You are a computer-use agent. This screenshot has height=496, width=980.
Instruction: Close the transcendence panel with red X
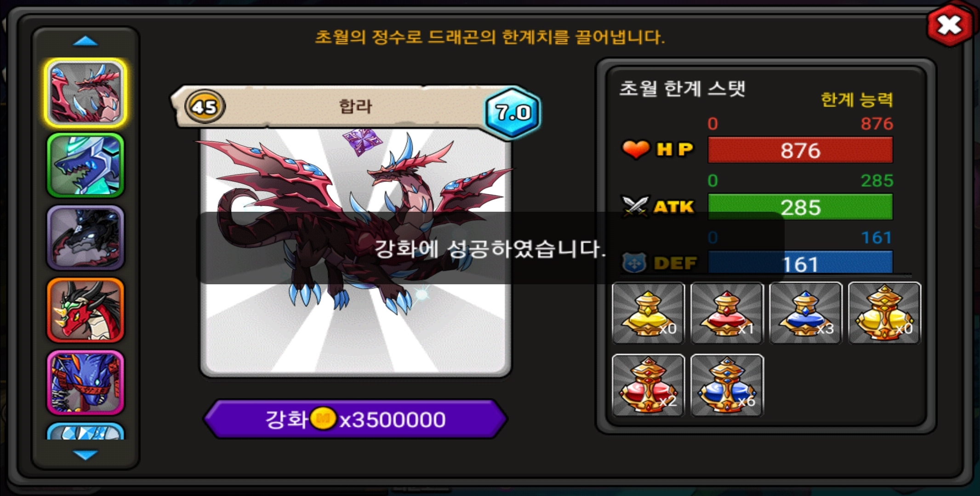point(950,25)
